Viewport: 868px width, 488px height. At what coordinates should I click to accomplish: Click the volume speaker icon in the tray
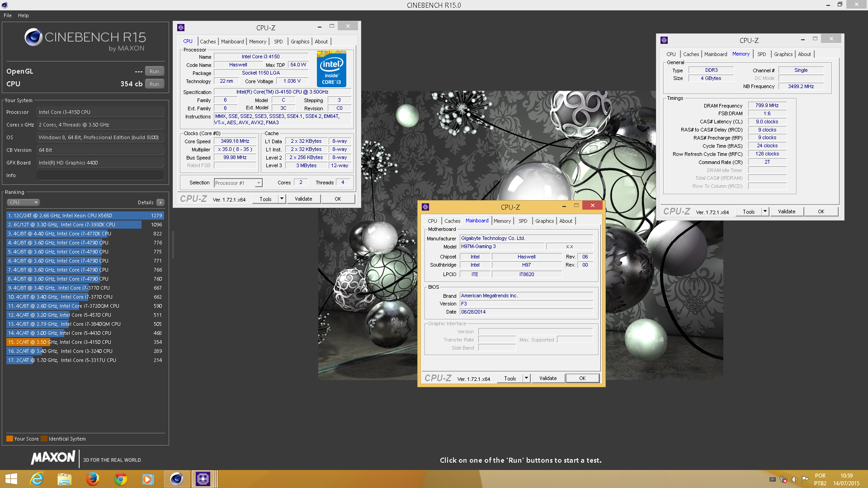pos(794,479)
